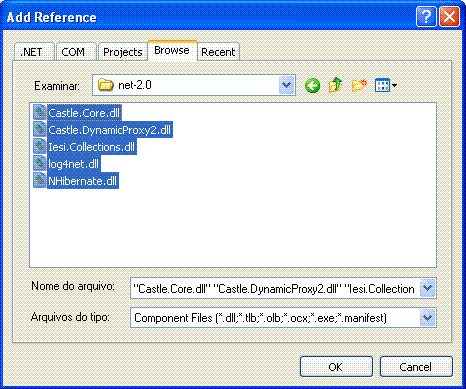Switch to the .NET tab

point(34,52)
